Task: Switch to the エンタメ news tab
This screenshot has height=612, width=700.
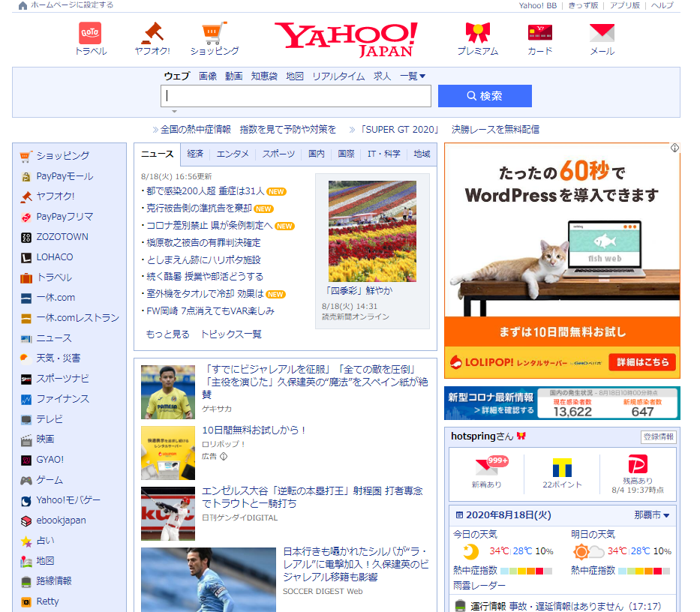Action: point(233,154)
